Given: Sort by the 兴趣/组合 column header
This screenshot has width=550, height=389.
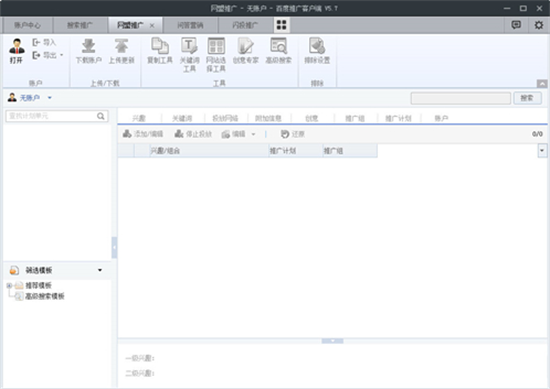Looking at the screenshot, I should [209, 151].
